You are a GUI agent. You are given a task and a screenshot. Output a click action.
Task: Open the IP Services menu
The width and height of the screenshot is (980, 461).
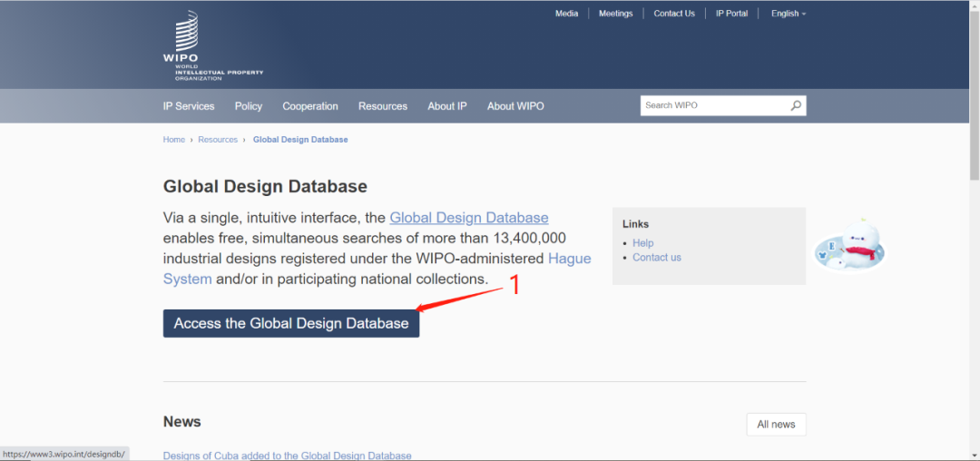189,106
